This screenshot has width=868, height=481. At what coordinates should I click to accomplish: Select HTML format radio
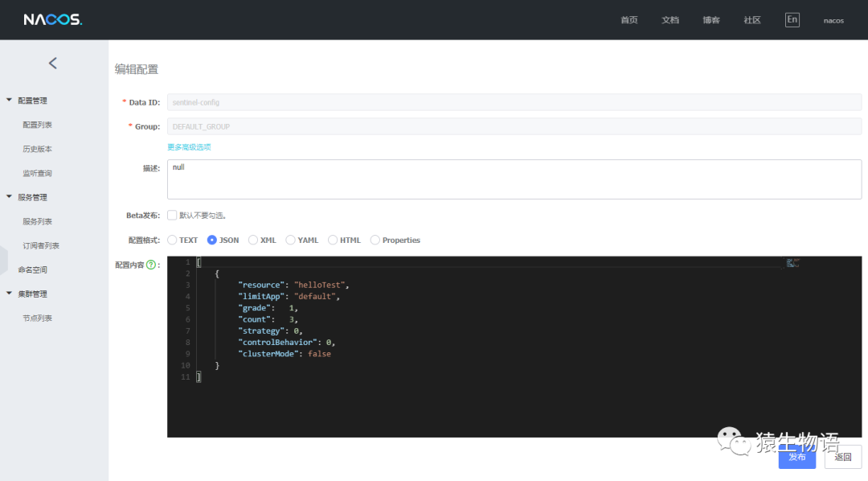pyautogui.click(x=333, y=240)
